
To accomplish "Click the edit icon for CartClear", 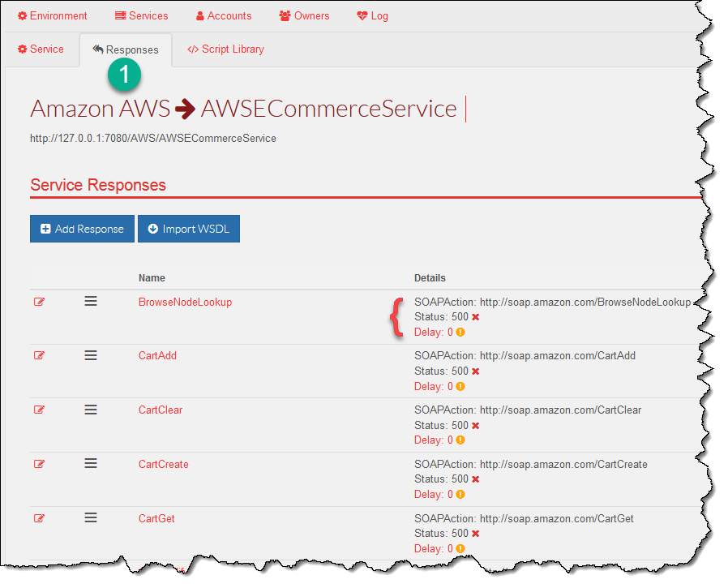I will point(39,410).
